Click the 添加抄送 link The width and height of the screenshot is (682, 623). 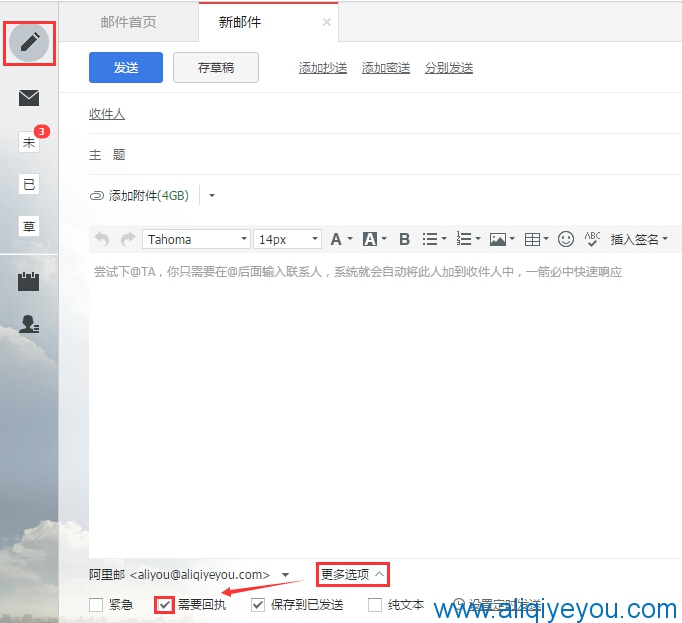(322, 68)
